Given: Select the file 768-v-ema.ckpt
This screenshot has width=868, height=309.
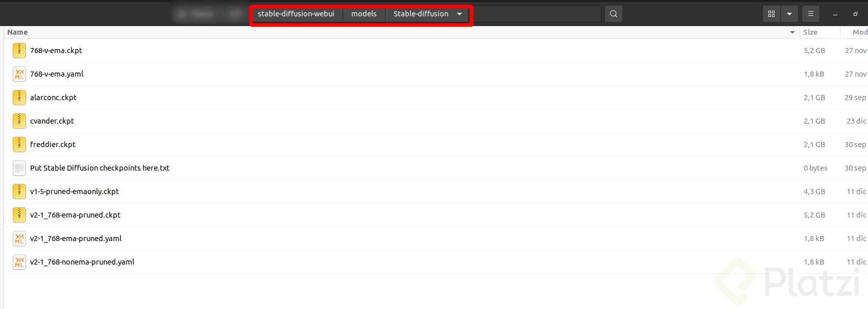Looking at the screenshot, I should (56, 51).
